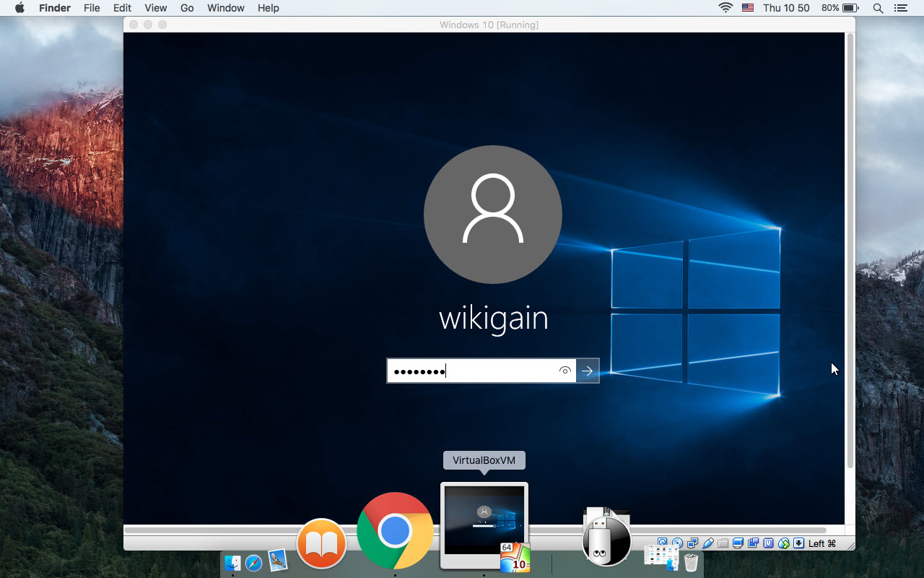Click the keyboard indicator status icon

click(798, 542)
